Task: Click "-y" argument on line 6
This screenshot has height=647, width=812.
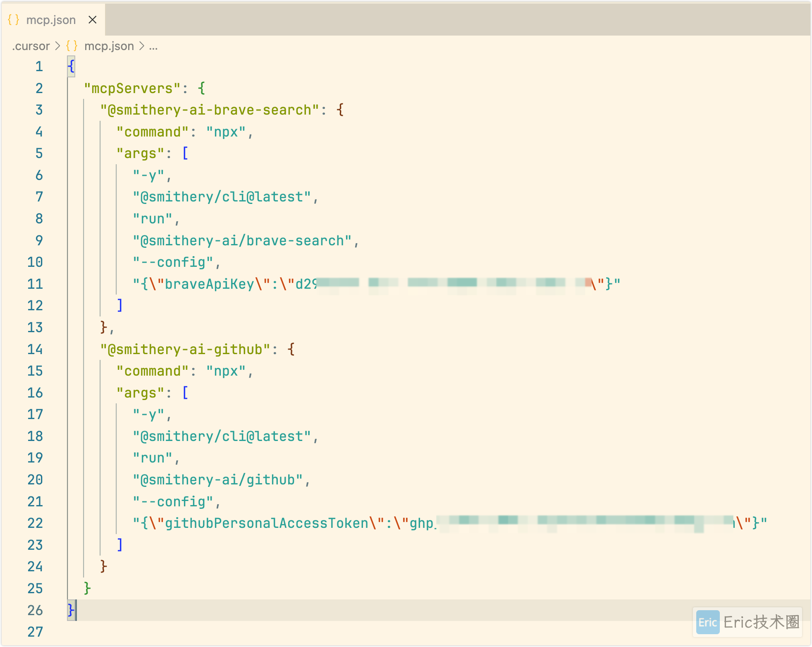Action: coord(148,175)
